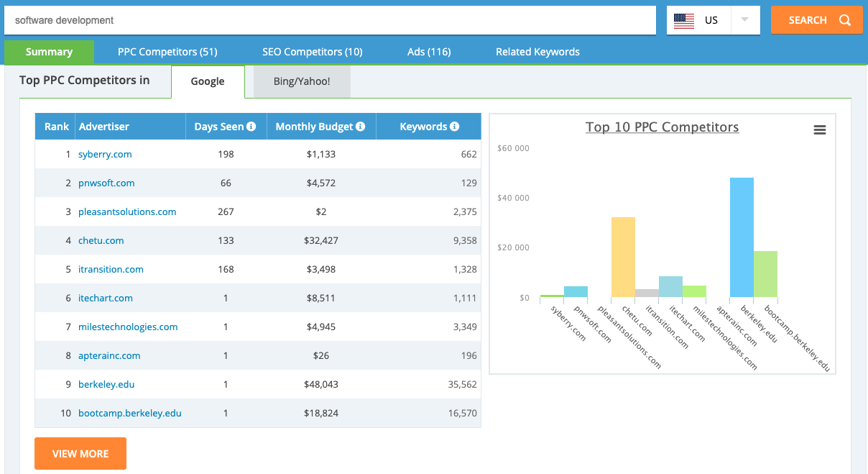This screenshot has height=474, width=868.
Task: Click the teal itechart.com chart bar
Action: [x=670, y=287]
